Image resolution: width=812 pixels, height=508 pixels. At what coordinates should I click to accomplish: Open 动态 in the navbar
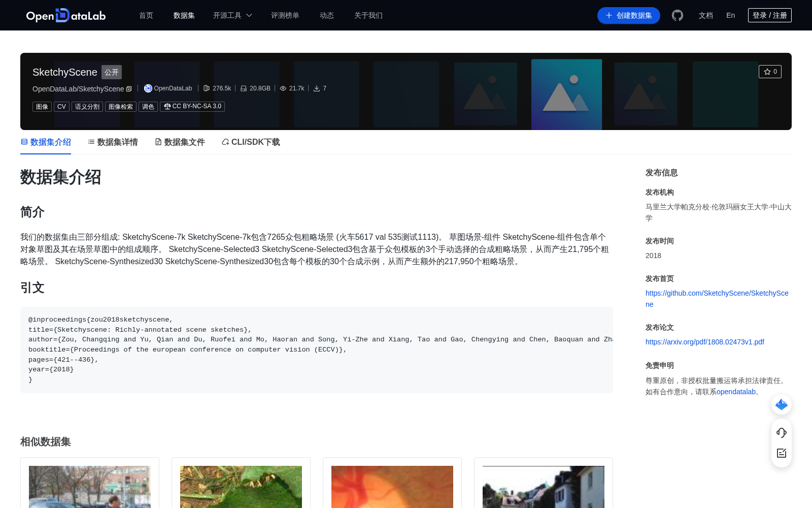(327, 15)
